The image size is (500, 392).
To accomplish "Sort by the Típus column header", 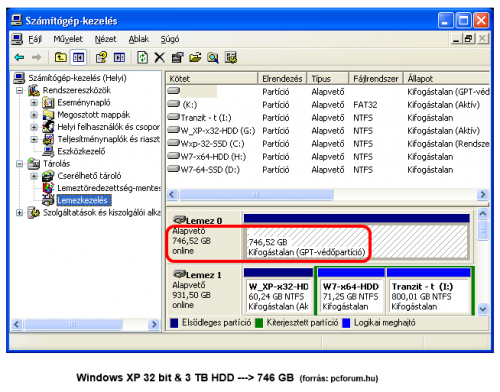I will pos(328,79).
